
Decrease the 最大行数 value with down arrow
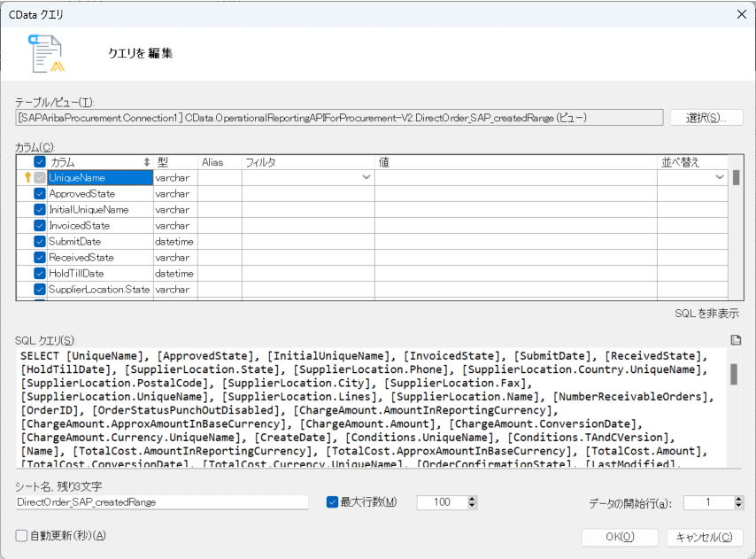473,506
